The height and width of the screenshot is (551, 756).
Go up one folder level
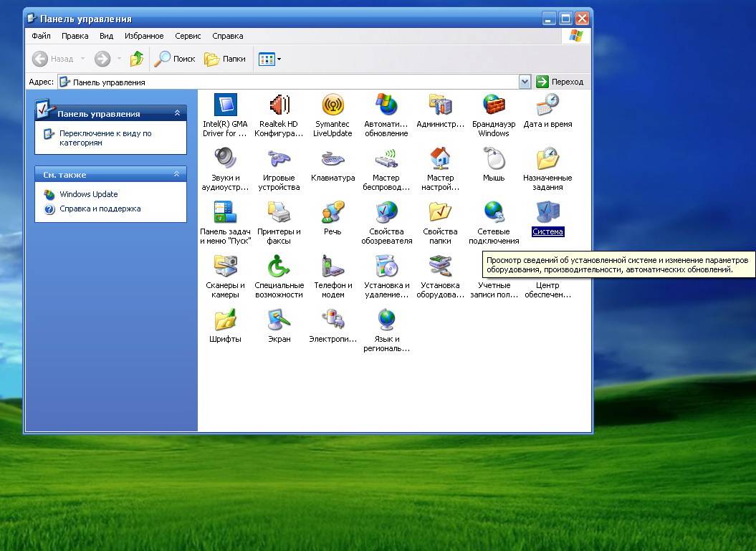[137, 59]
